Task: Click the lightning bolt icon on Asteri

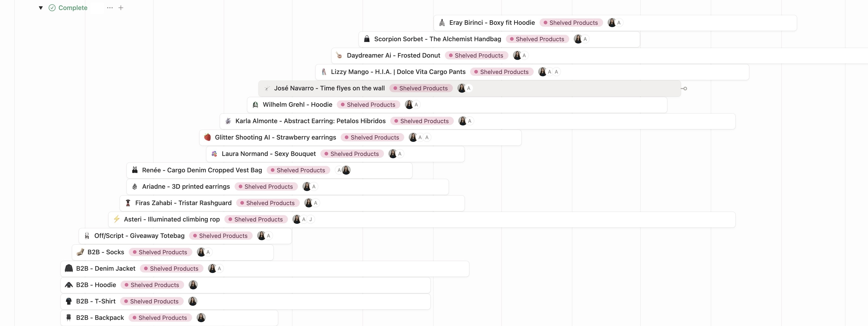Action: [x=117, y=219]
